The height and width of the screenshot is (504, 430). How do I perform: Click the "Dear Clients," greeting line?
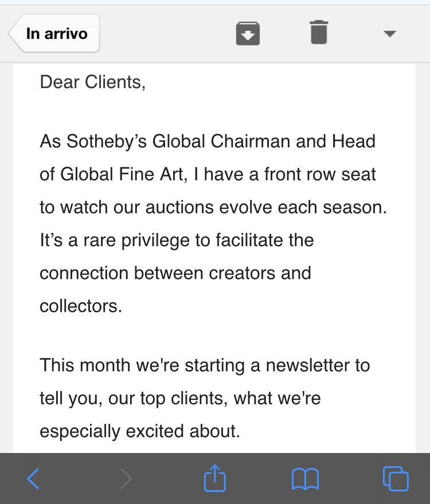(93, 82)
